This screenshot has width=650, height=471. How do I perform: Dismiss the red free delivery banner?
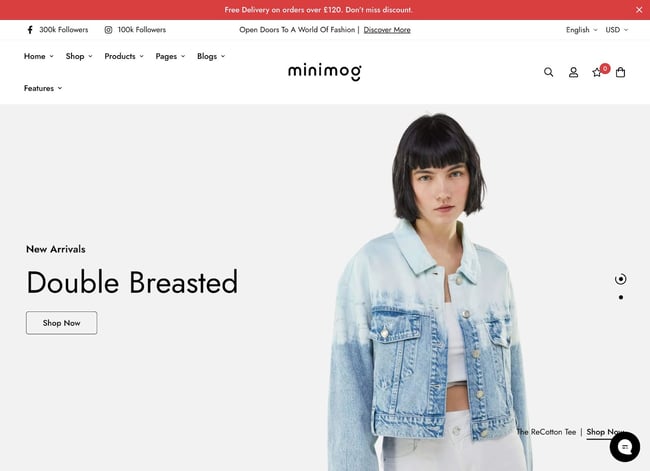[x=639, y=10]
